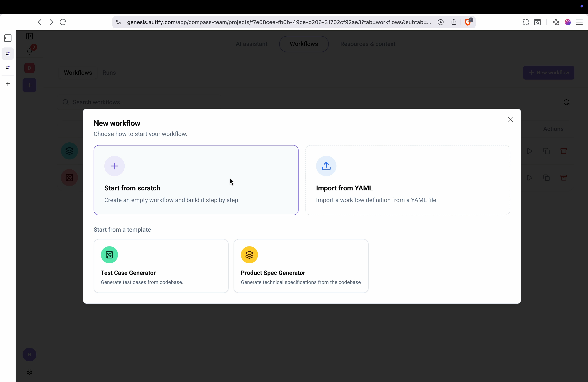Image resolution: width=588 pixels, height=382 pixels.
Task: Reload the page with the refresh icon
Action: coord(63,22)
